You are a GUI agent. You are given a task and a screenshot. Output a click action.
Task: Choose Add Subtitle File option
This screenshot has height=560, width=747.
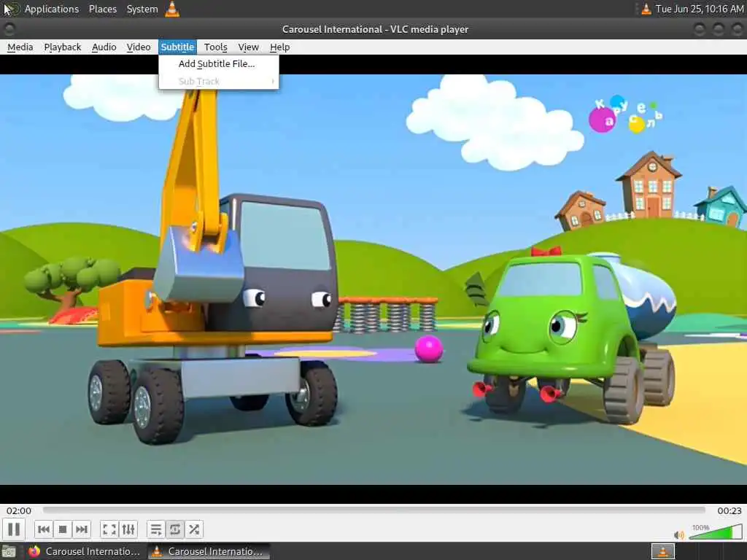(219, 64)
